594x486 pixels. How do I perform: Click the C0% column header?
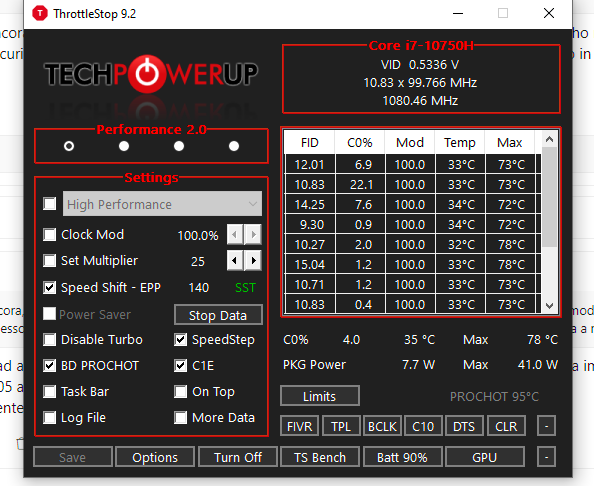360,142
